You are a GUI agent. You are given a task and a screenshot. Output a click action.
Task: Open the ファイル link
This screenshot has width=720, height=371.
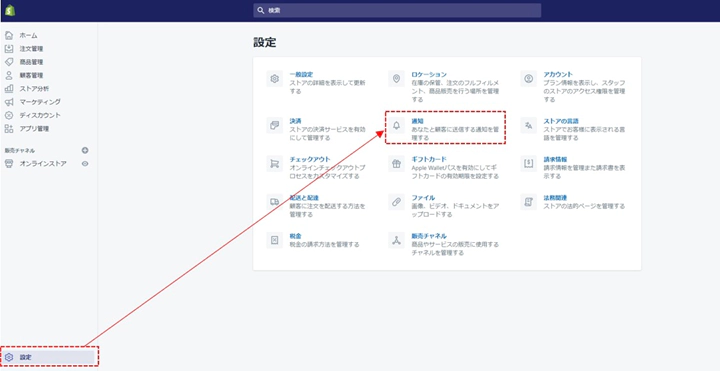click(423, 197)
